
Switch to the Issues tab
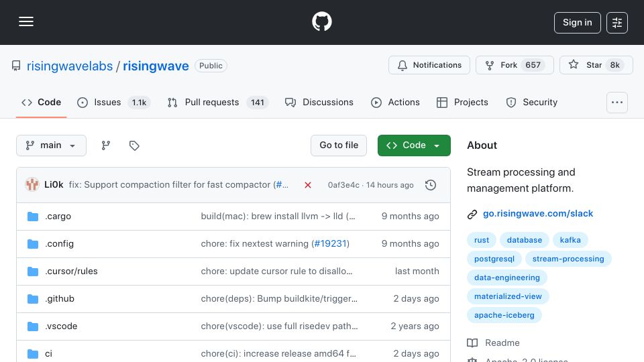114,102
